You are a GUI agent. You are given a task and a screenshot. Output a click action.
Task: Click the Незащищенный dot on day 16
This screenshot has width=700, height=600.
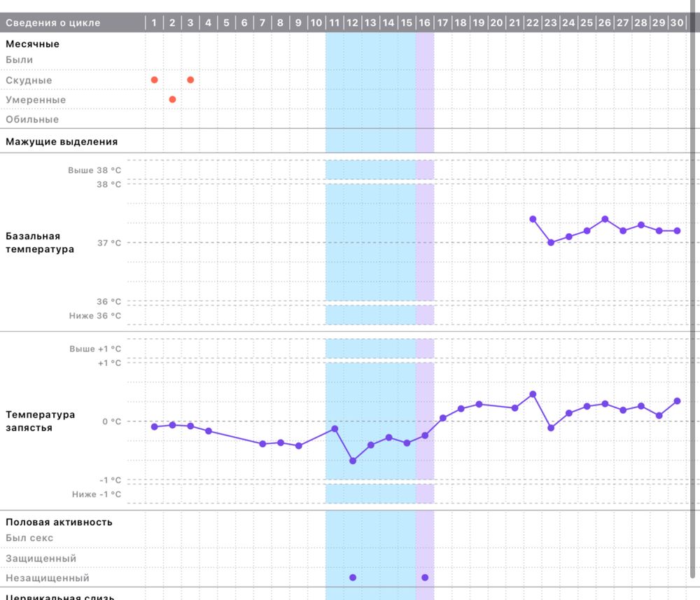point(425,578)
